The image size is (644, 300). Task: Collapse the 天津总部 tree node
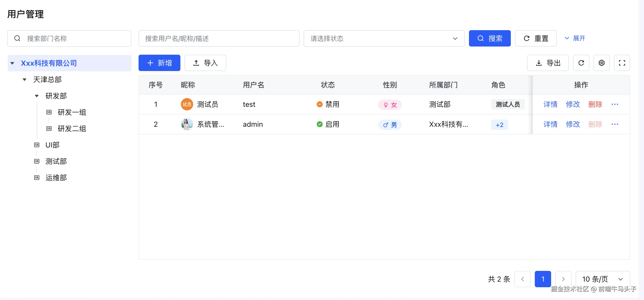click(x=24, y=79)
